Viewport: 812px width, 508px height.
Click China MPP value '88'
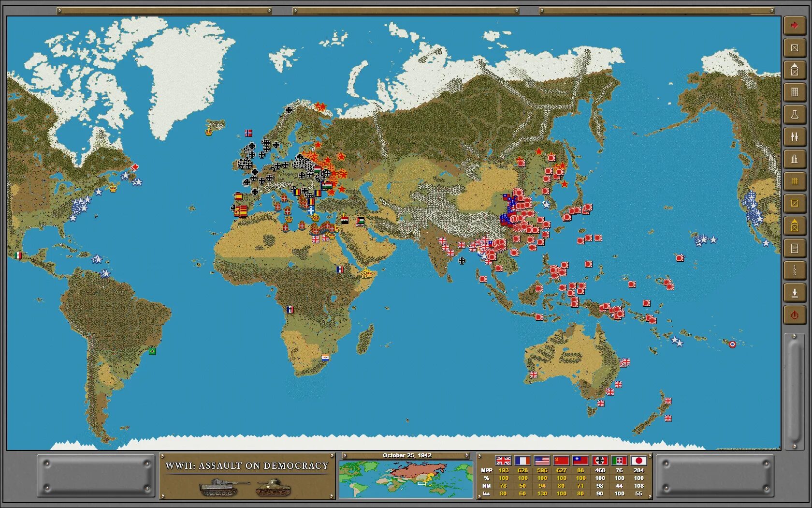point(580,470)
